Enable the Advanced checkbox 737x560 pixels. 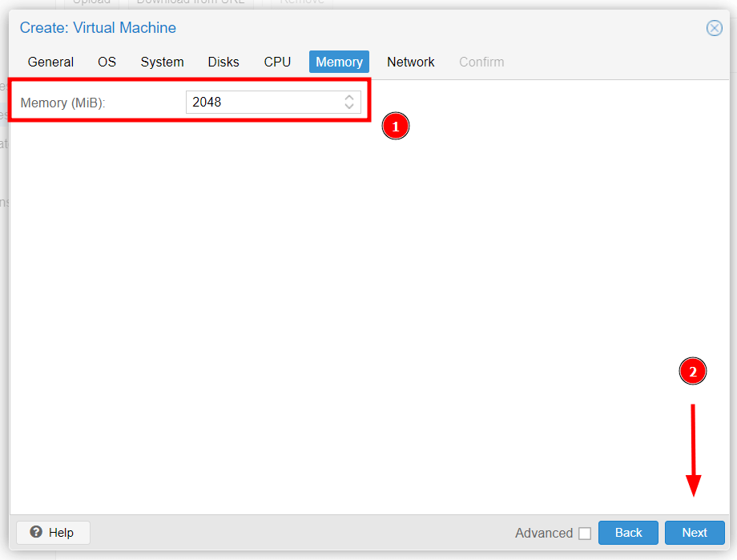tap(585, 534)
